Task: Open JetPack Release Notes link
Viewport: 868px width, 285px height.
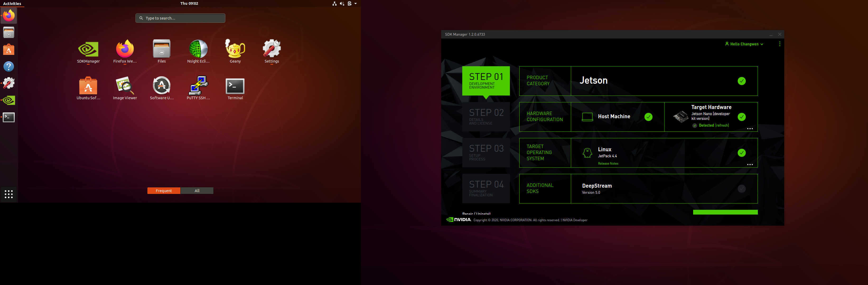Action: tap(608, 164)
